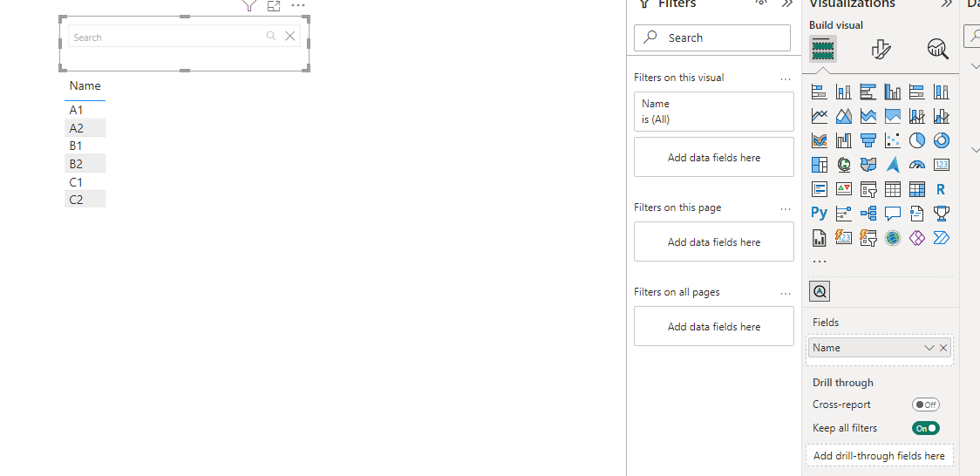980x476 pixels.
Task: Activate Focus mode on the visual
Action: tap(273, 5)
